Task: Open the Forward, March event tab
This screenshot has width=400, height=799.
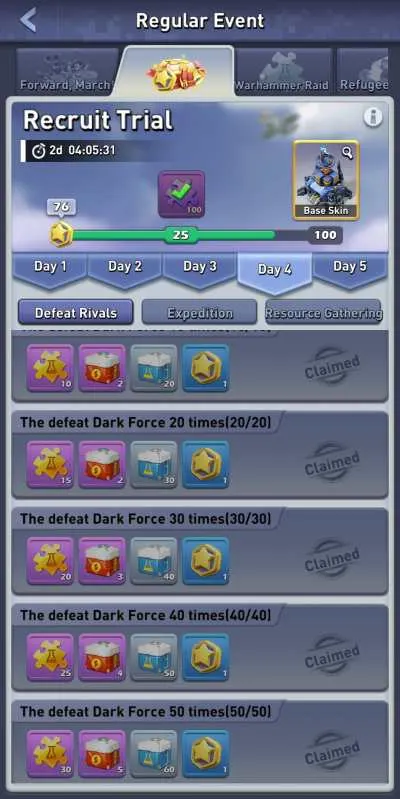Action: [x=66, y=71]
